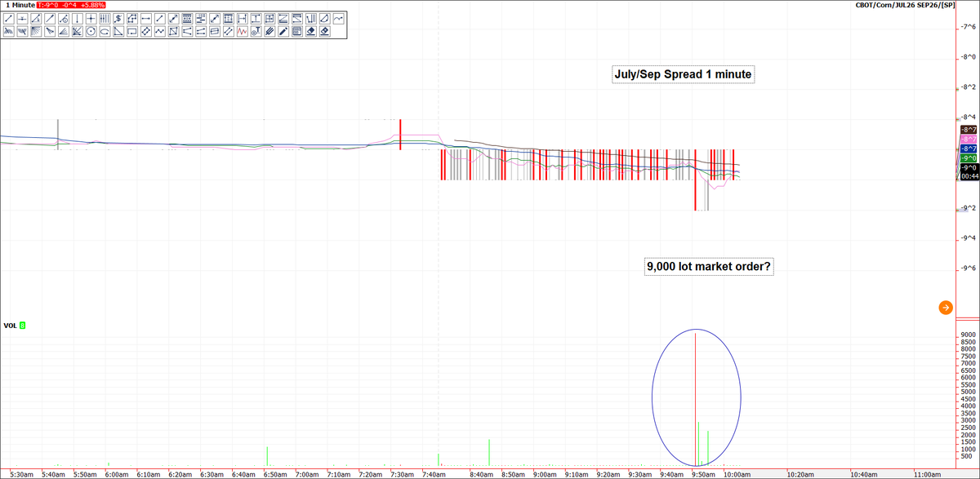Select the multiple vertical lines tool
Viewport: 980px width, 479px height.
(105, 18)
